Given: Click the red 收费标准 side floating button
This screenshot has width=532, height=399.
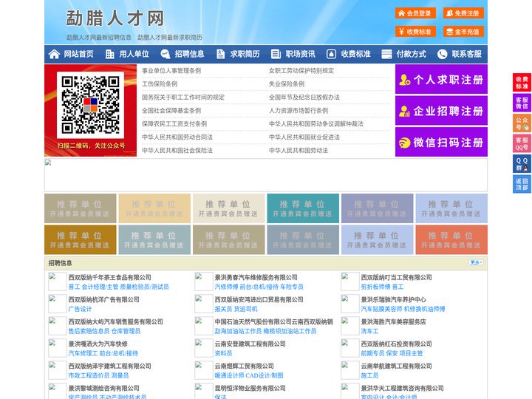Looking at the screenshot, I should [x=522, y=83].
